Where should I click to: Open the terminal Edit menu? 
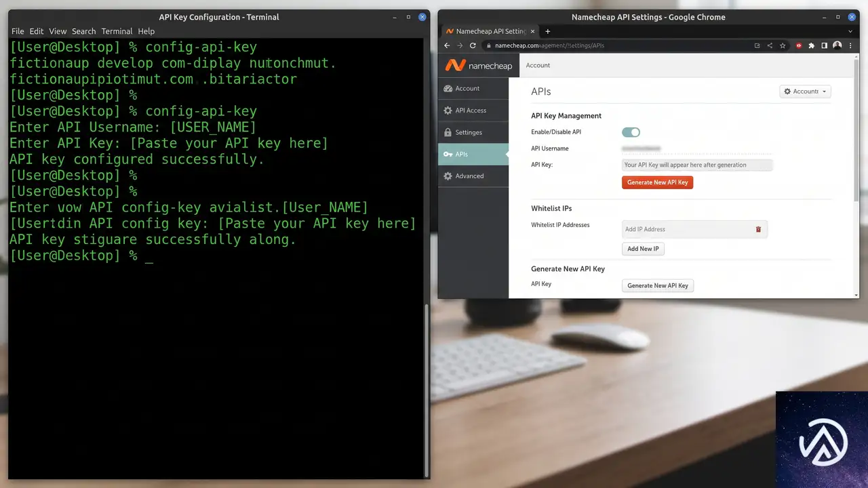37,31
